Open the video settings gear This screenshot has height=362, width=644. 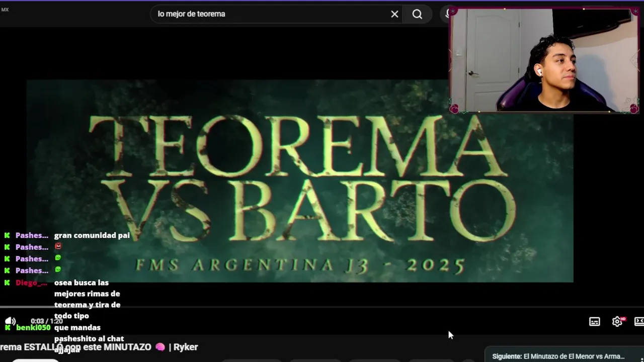coord(617,321)
